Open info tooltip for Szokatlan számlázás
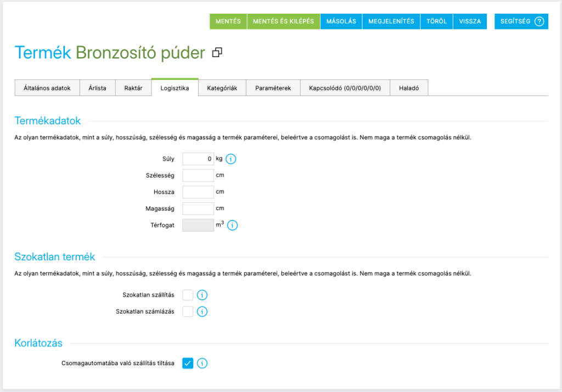Screen dimensions: 562x392 click(x=202, y=312)
